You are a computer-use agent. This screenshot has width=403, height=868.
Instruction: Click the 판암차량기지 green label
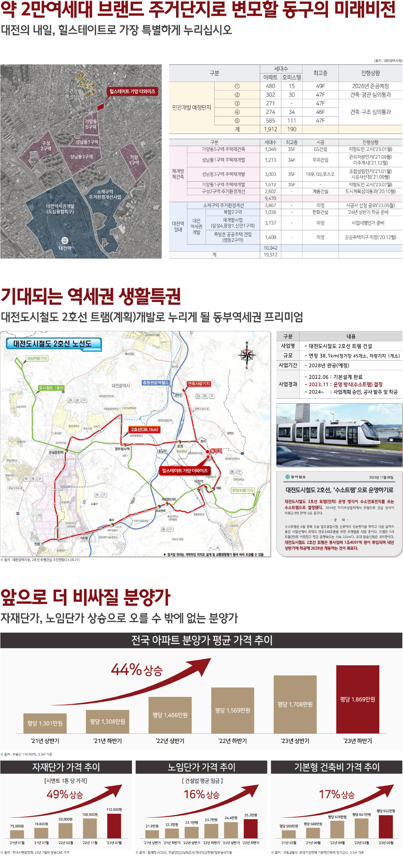[x=243, y=490]
